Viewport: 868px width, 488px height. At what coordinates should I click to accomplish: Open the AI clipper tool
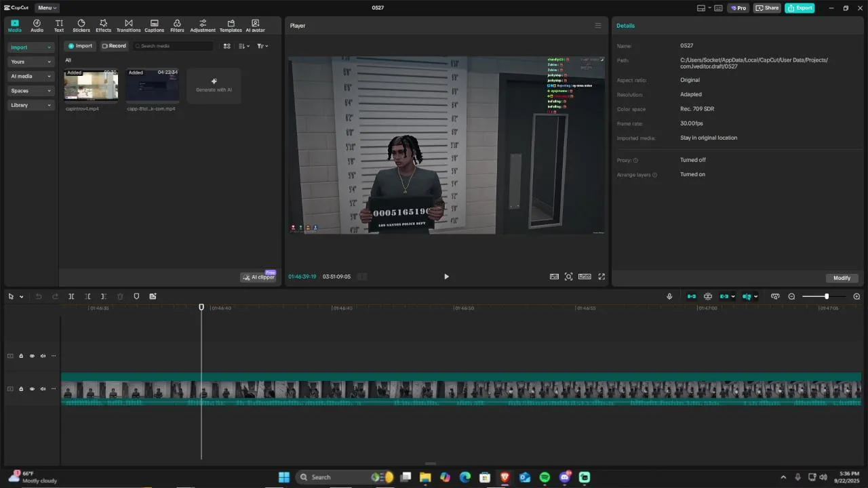[258, 277]
